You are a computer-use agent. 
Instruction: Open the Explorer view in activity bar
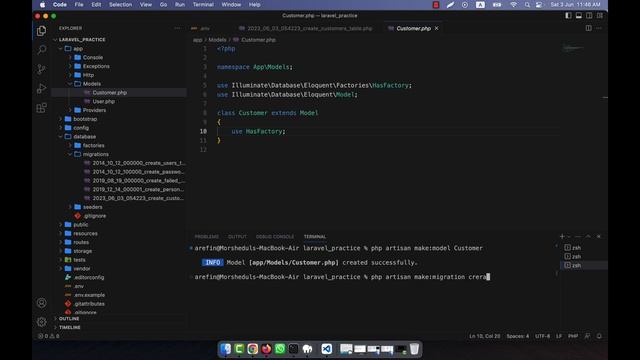point(41,31)
